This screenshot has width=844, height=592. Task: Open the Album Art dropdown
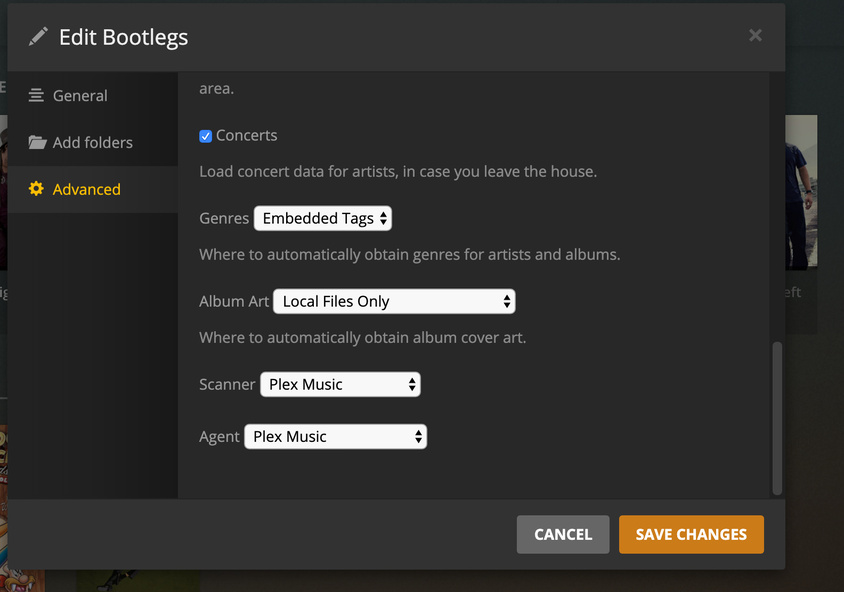tap(394, 301)
